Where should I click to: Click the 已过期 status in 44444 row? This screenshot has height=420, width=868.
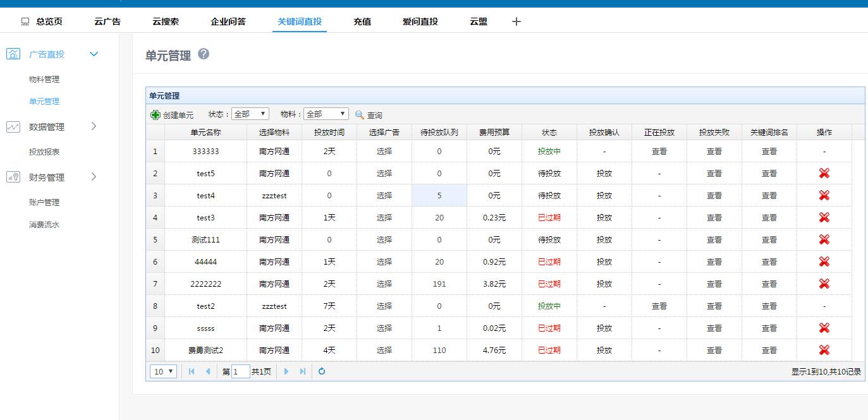[x=549, y=262]
